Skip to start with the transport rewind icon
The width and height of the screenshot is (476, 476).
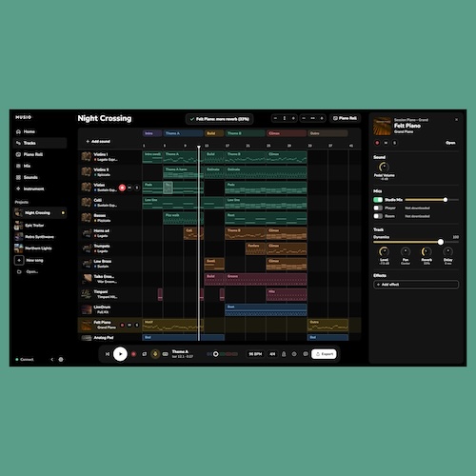(x=108, y=354)
